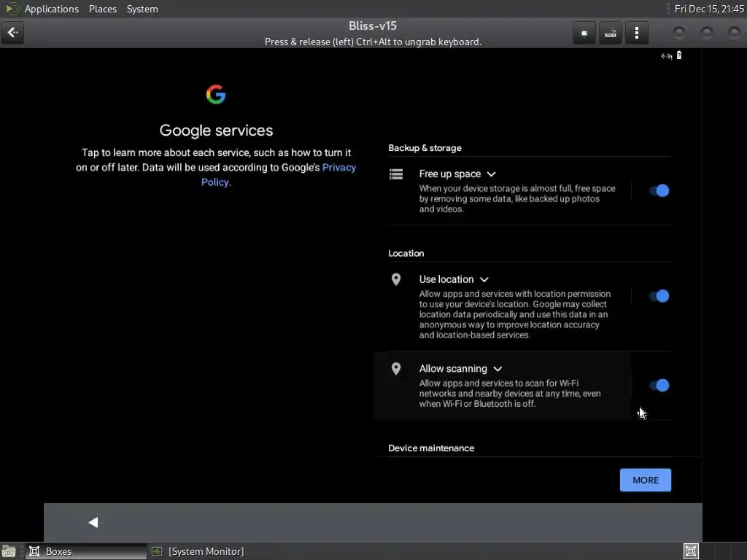
Task: Open the Applications menu
Action: point(52,9)
